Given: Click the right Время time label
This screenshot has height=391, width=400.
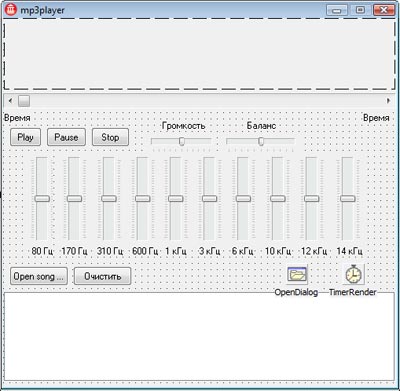Looking at the screenshot, I should click(376, 118).
